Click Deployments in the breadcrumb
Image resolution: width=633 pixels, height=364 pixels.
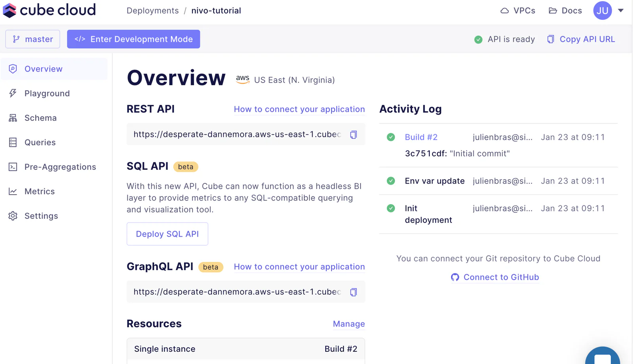click(x=153, y=11)
